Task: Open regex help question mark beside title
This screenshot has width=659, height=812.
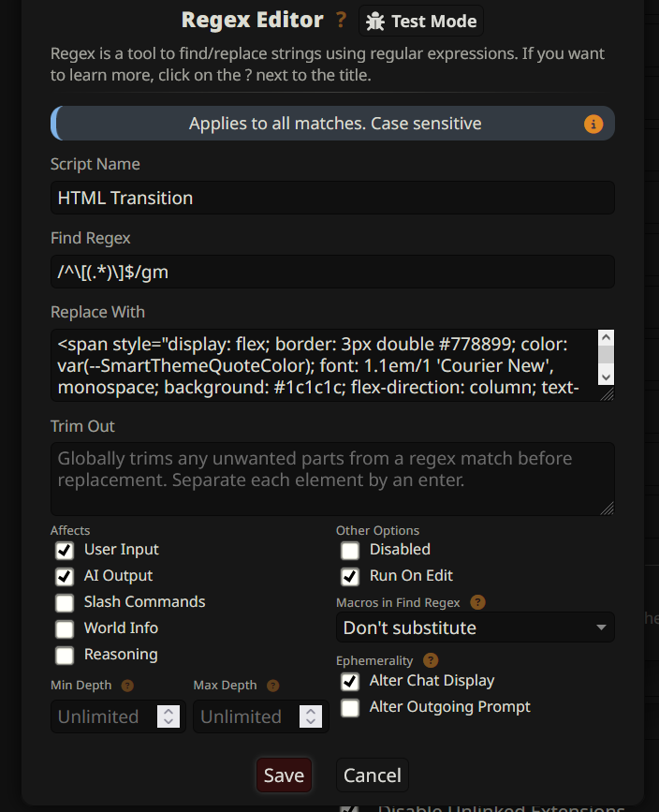Action: (341, 21)
